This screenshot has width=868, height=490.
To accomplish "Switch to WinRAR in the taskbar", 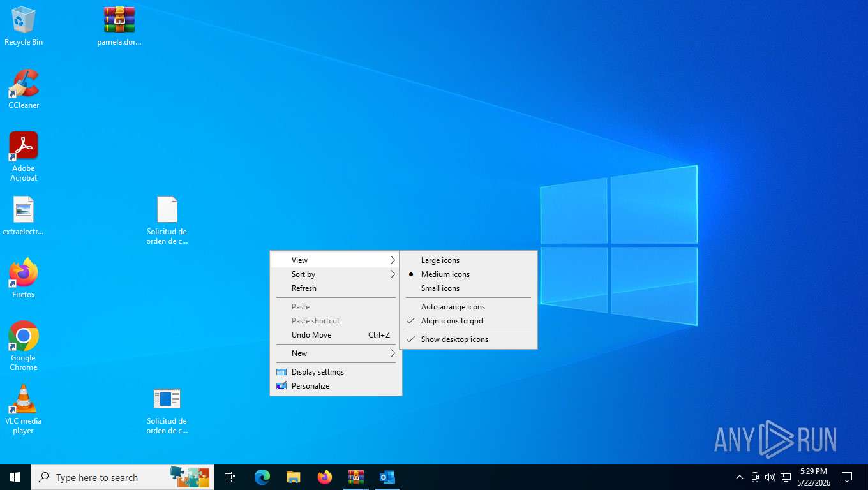I will click(x=356, y=477).
